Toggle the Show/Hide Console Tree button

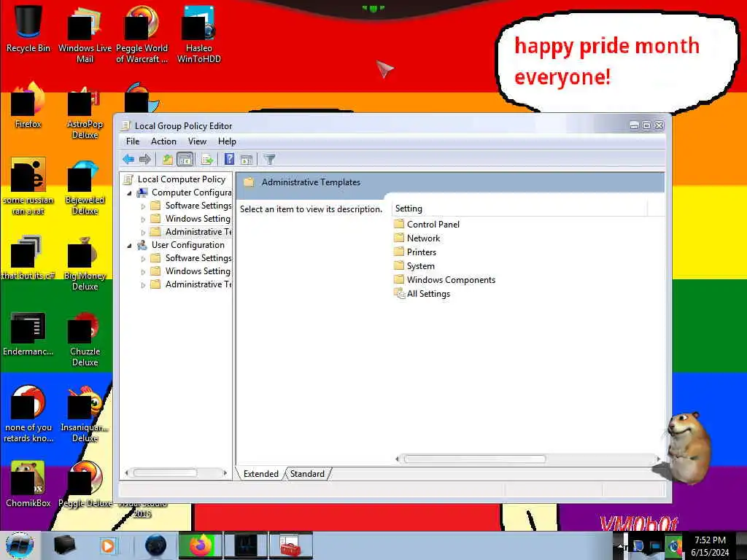tap(185, 159)
